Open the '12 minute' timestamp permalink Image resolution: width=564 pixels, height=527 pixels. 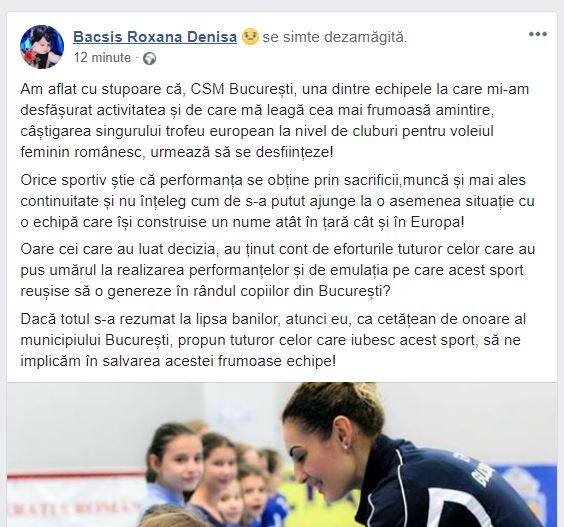pyautogui.click(x=102, y=58)
